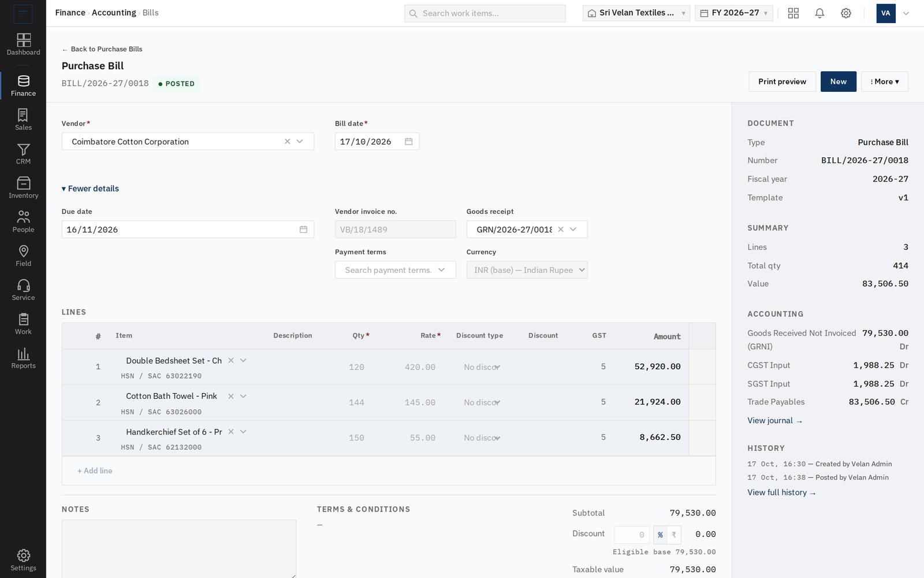924x578 pixels.
Task: Go to Accounting breadcrumb
Action: point(114,13)
